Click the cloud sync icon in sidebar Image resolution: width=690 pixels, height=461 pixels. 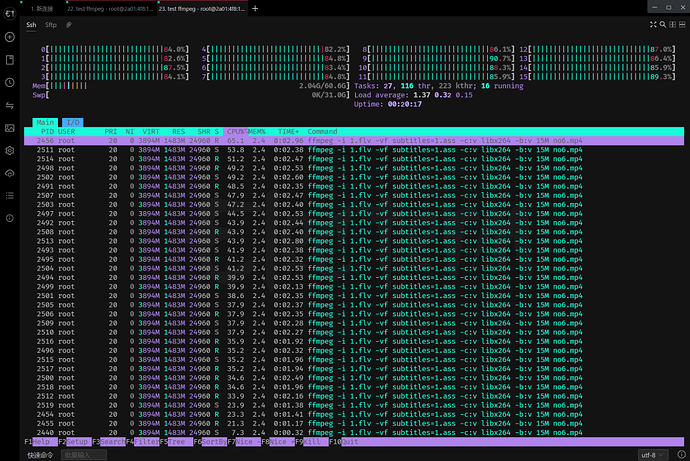[x=10, y=172]
